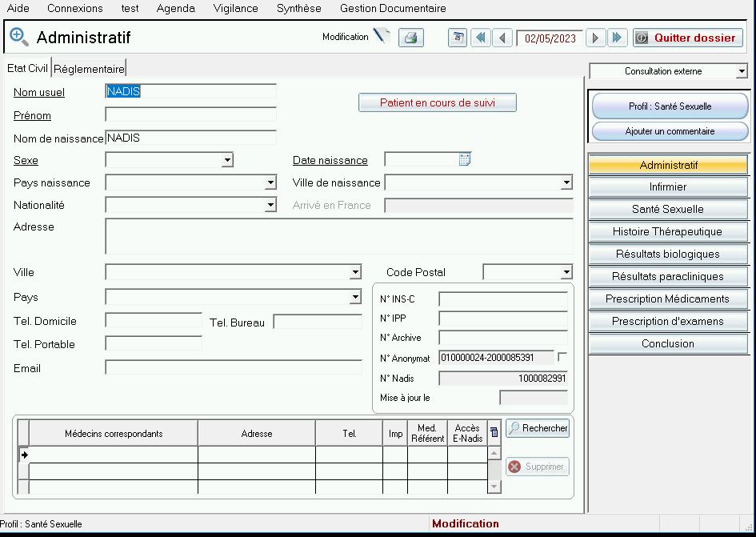Click the Tel. Domicile field
This screenshot has height=537, width=756.
coord(154,320)
